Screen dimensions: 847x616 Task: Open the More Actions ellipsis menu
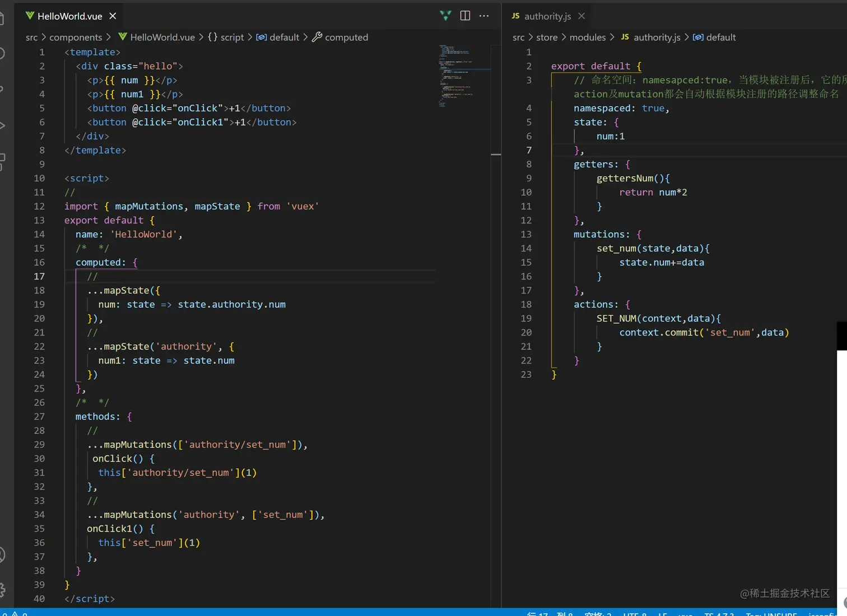click(x=484, y=16)
